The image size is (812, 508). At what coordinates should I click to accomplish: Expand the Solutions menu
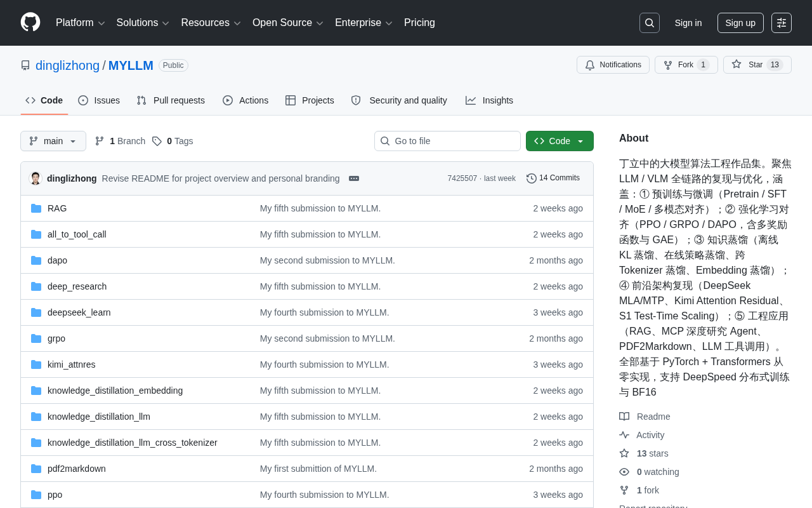coord(143,23)
